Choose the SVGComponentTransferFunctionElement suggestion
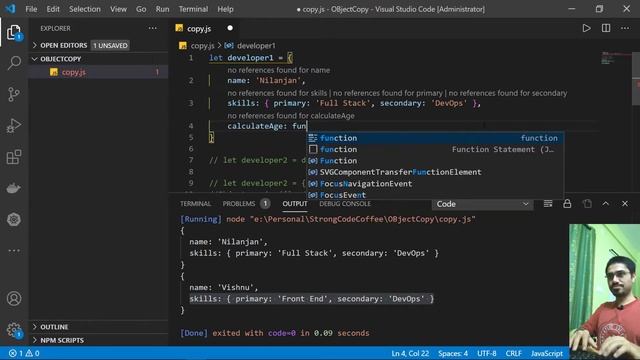The height and width of the screenshot is (360, 640). (435, 172)
